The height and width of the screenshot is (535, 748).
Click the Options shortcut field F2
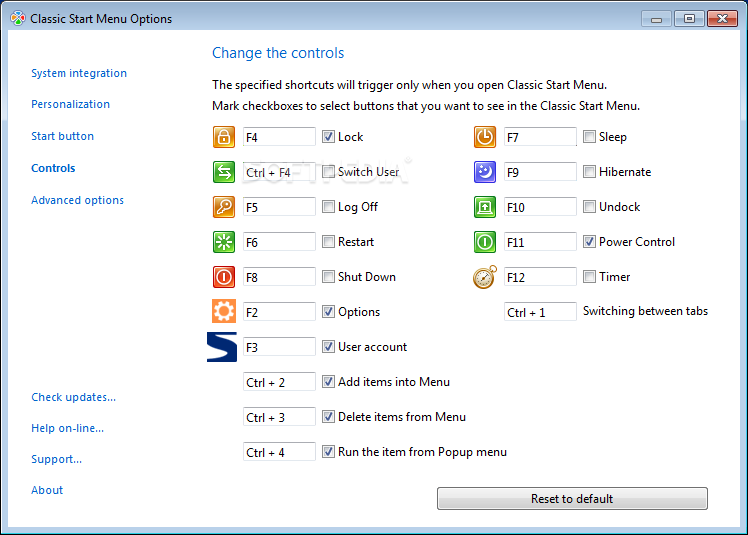coord(279,312)
